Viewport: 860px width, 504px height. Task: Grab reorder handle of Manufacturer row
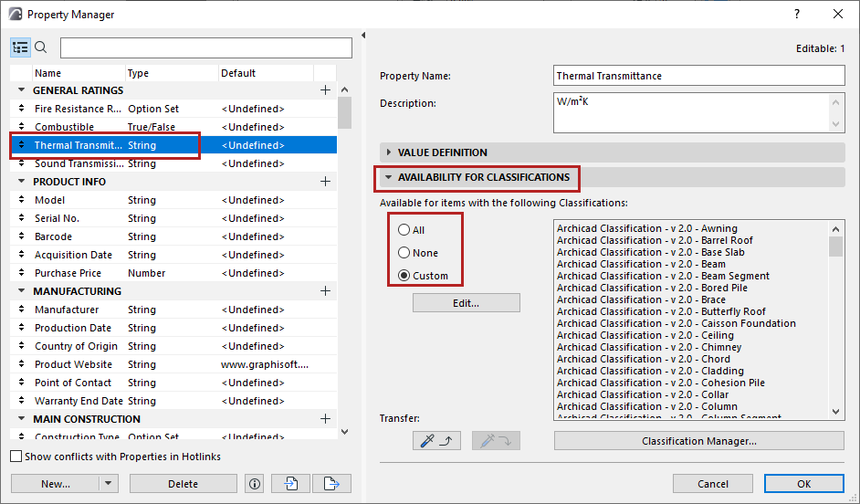[x=21, y=310]
